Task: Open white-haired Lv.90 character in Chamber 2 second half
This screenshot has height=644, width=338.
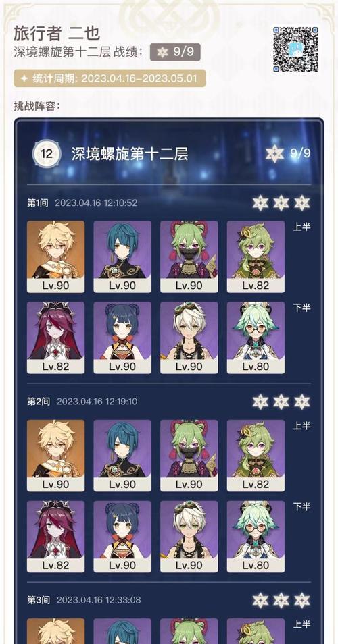Action: (189, 537)
